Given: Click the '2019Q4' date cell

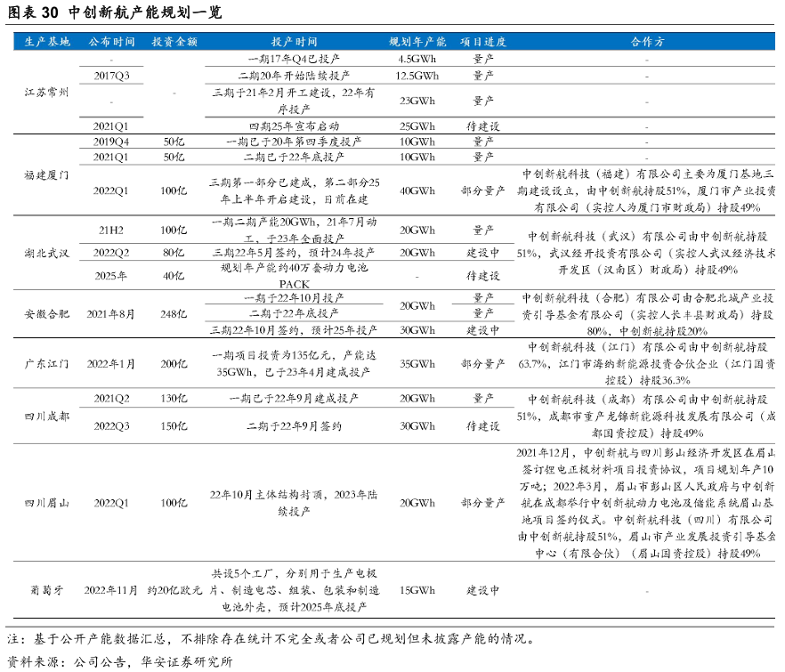Looking at the screenshot, I should point(111,142).
